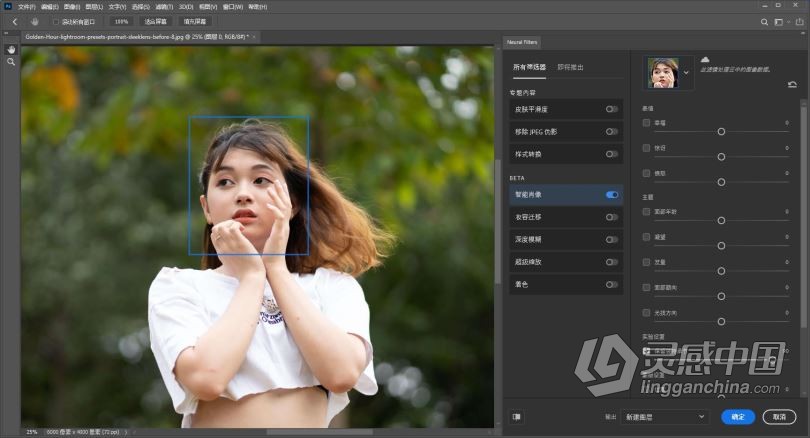The image size is (810, 438).
Task: Check the 惊讶 expression checkbox
Action: click(646, 148)
